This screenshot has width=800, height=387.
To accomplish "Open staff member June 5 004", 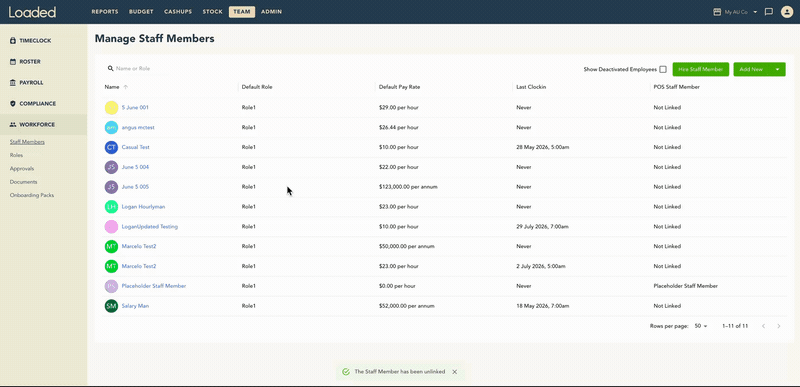I will (135, 167).
